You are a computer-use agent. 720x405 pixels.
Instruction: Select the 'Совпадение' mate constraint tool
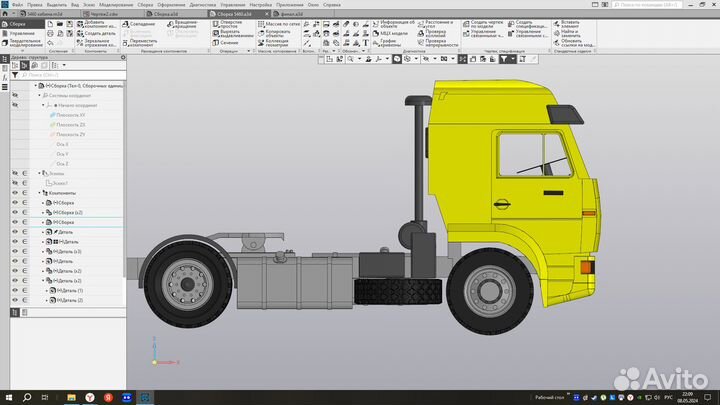125,24
